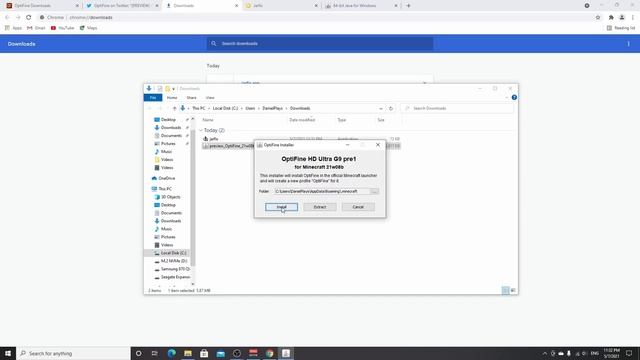The image size is (640, 360).
Task: Open Music in Quick access
Action: click(166, 152)
